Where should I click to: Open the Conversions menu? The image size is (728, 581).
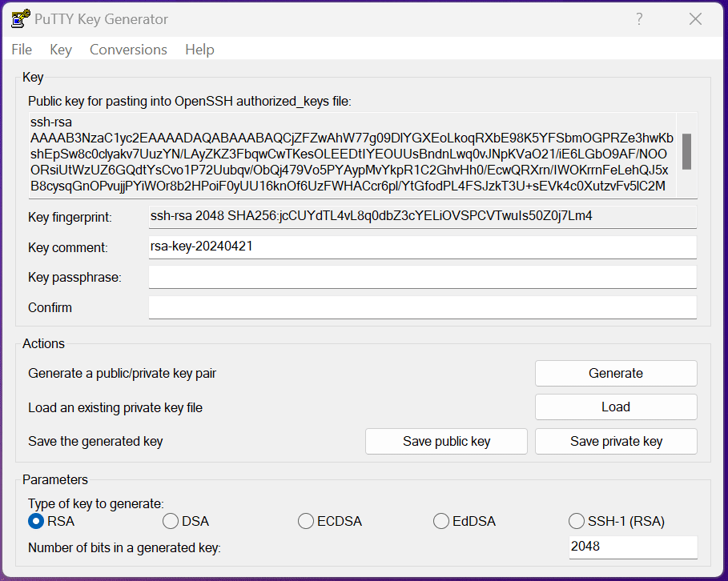128,50
